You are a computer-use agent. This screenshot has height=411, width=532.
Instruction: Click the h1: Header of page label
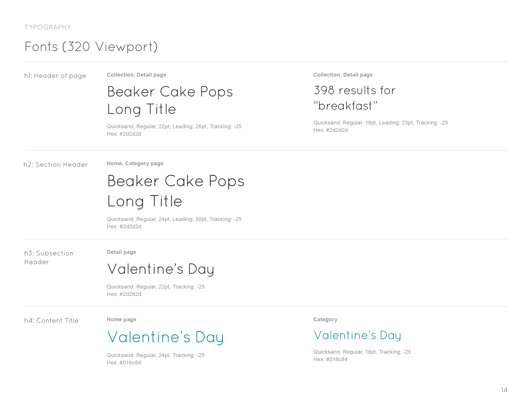click(x=55, y=76)
